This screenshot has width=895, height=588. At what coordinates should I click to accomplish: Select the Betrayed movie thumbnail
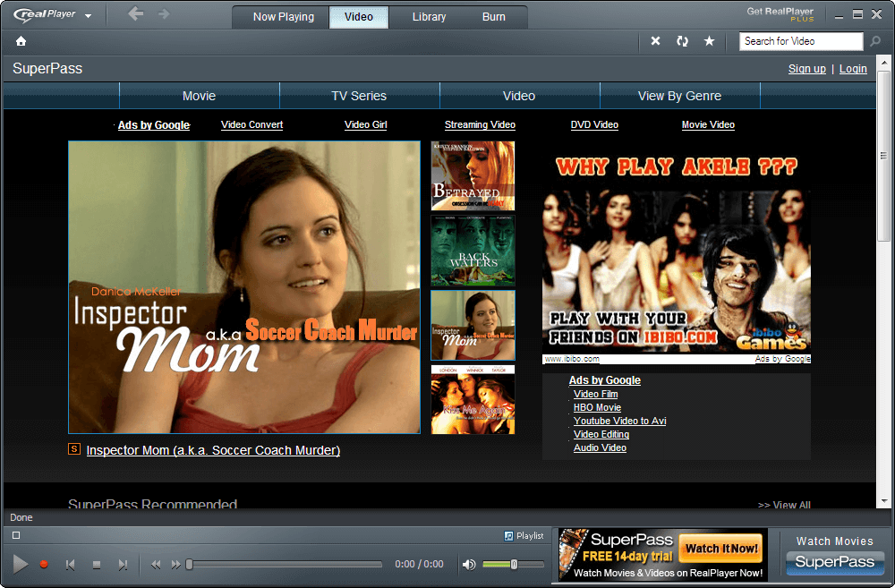[x=473, y=175]
